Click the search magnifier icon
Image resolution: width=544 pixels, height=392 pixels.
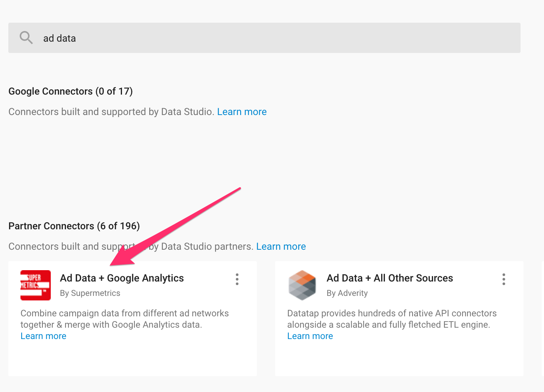pyautogui.click(x=26, y=38)
